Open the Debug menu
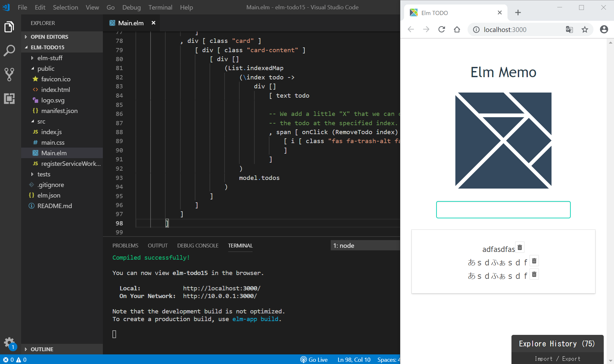 (x=131, y=7)
